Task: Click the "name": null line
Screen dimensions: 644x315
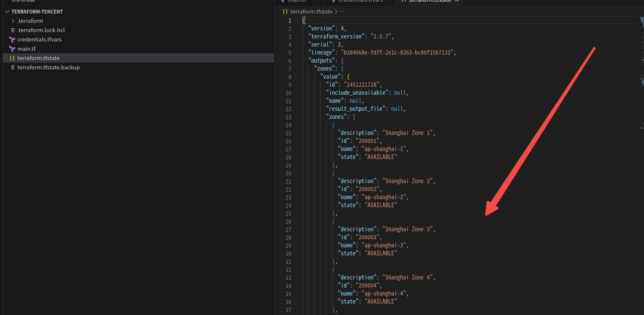Action: point(345,101)
